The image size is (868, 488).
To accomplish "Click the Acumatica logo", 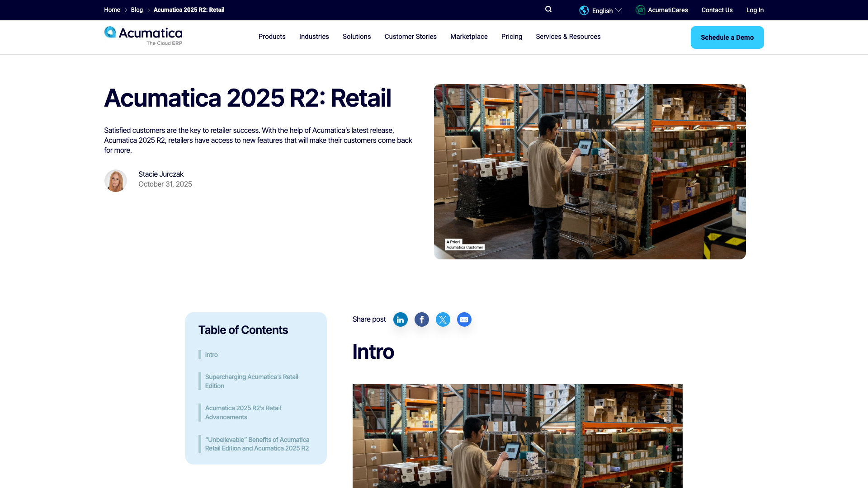I will point(143,36).
